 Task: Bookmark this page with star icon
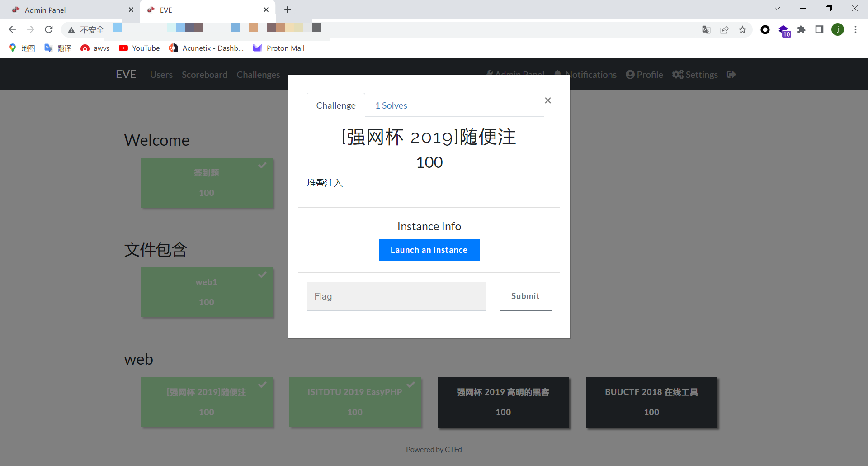[742, 30]
